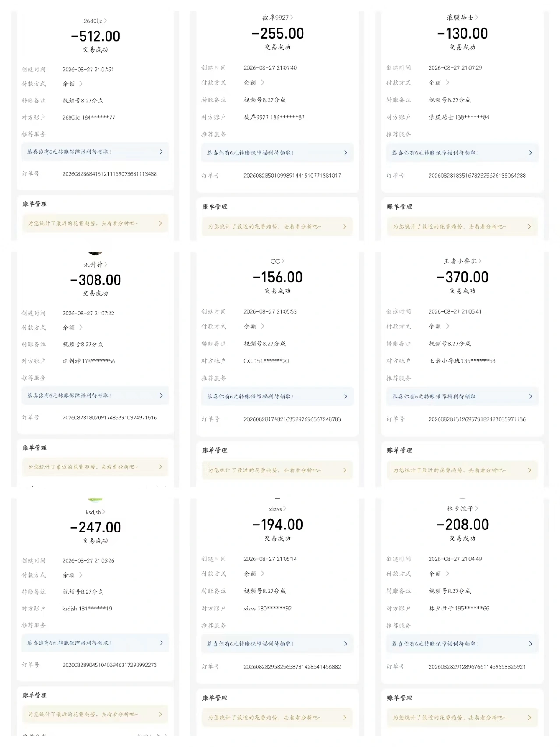Open 彼岸9927 profile chevron above -255.00
The width and height of the screenshot is (560, 747).
(292, 18)
